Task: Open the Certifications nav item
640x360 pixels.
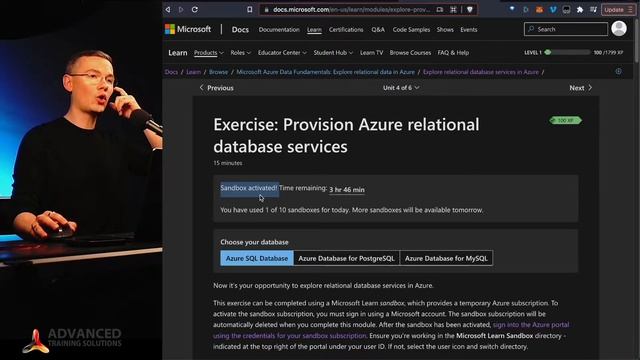Action: click(346, 29)
